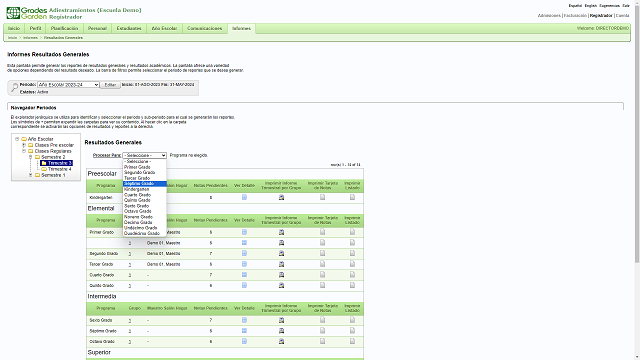Print trimestral report for Kindergarten row
Image resolution: width=640 pixels, height=360 pixels.
[x=281, y=198]
